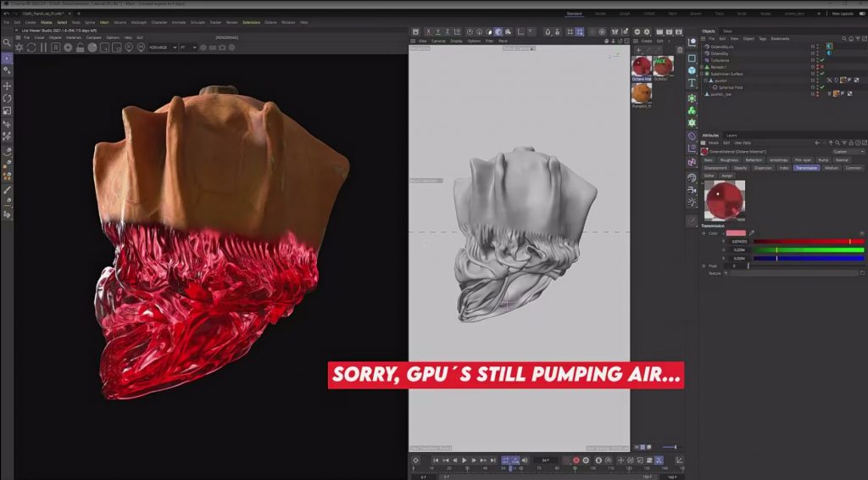Switch to the Layers tab beside Attributes

click(732, 135)
